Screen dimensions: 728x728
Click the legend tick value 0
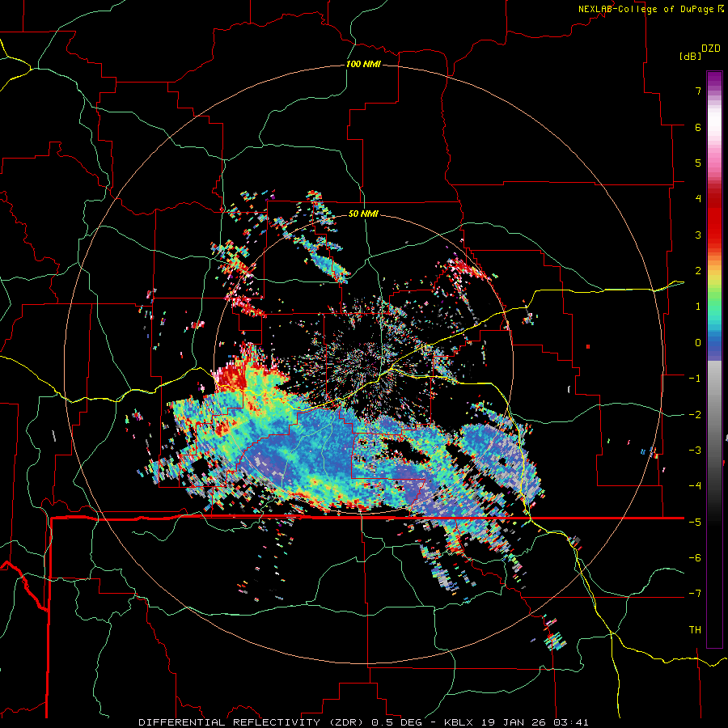coord(698,343)
